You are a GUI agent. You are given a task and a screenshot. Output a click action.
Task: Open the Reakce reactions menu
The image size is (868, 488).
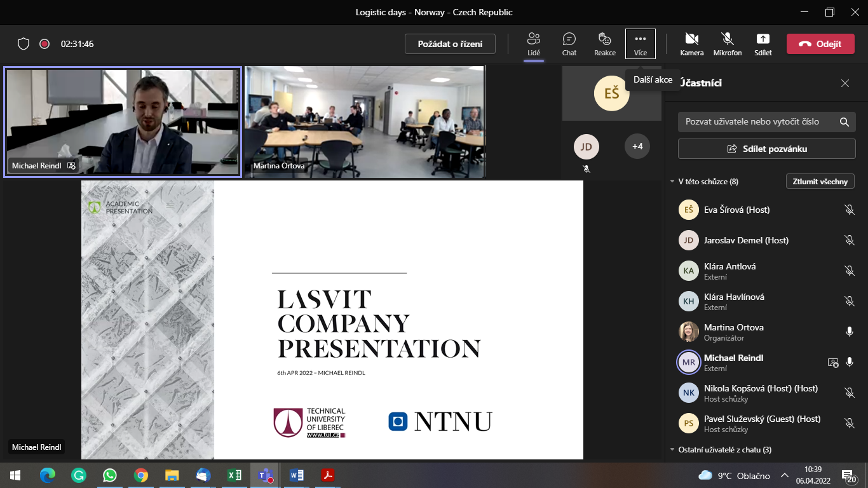tap(605, 44)
